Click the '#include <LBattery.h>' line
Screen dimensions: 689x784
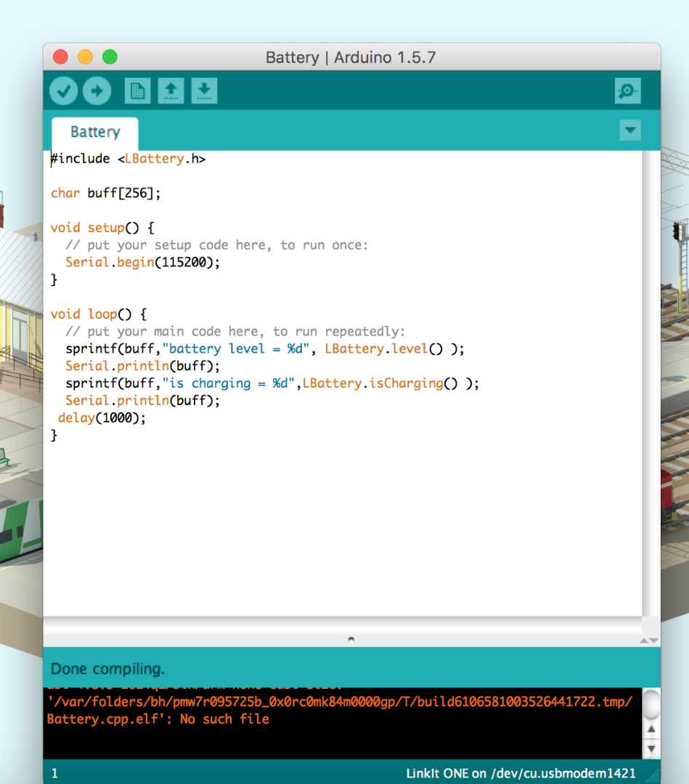coord(129,159)
